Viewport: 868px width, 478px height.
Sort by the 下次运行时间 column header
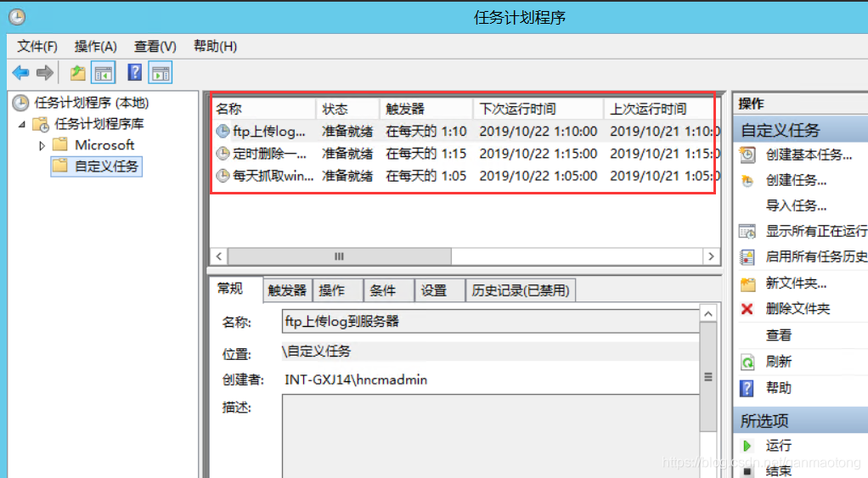click(x=538, y=109)
